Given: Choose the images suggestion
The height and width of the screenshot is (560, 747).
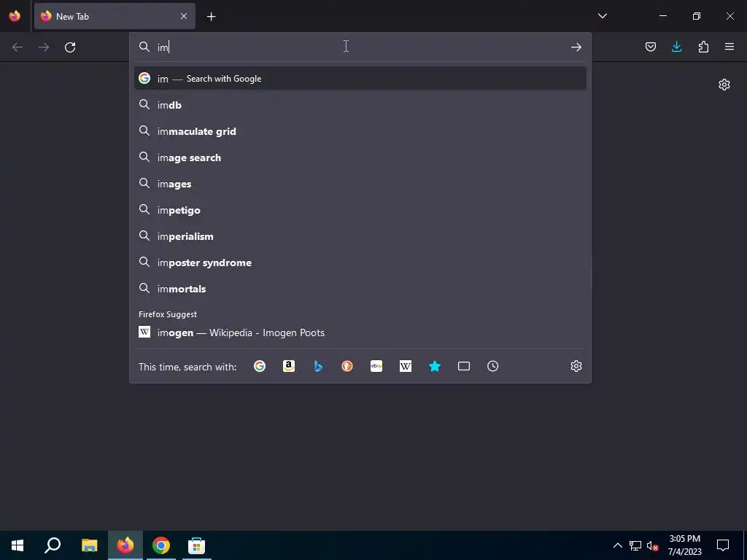Looking at the screenshot, I should click(x=360, y=184).
